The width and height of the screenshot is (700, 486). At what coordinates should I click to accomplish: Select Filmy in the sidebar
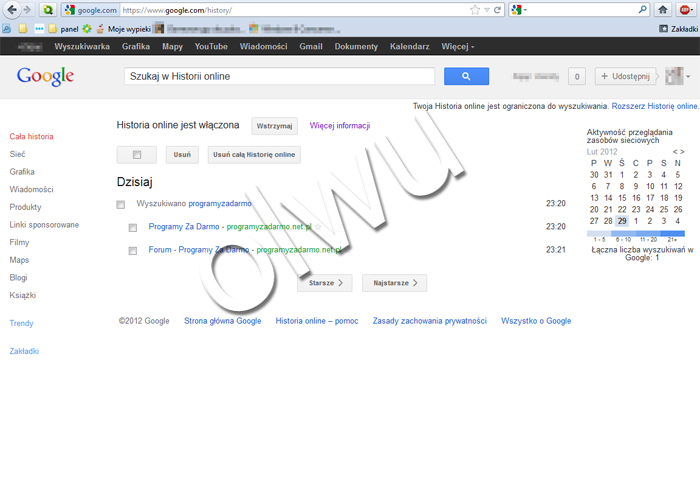[19, 242]
